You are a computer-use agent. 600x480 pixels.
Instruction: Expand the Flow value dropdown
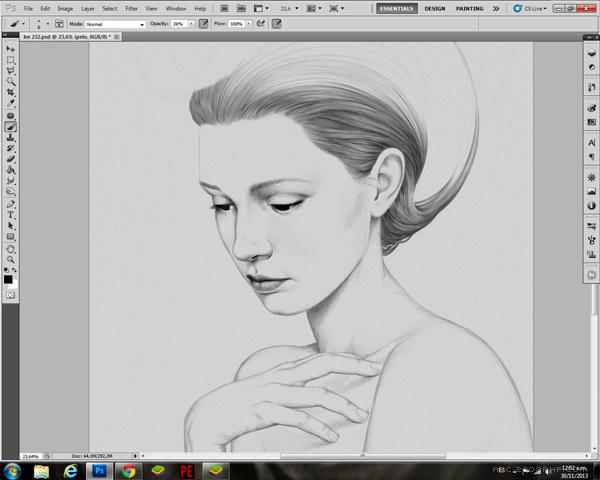coord(247,22)
